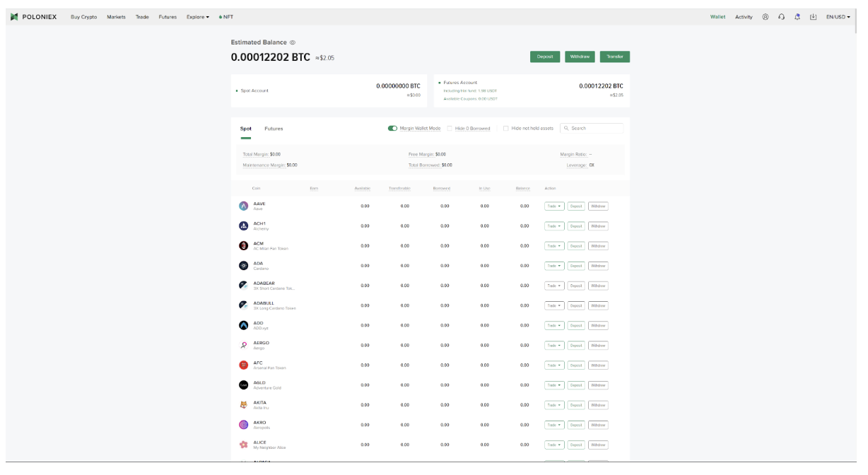Click the asset Search field

coord(592,129)
